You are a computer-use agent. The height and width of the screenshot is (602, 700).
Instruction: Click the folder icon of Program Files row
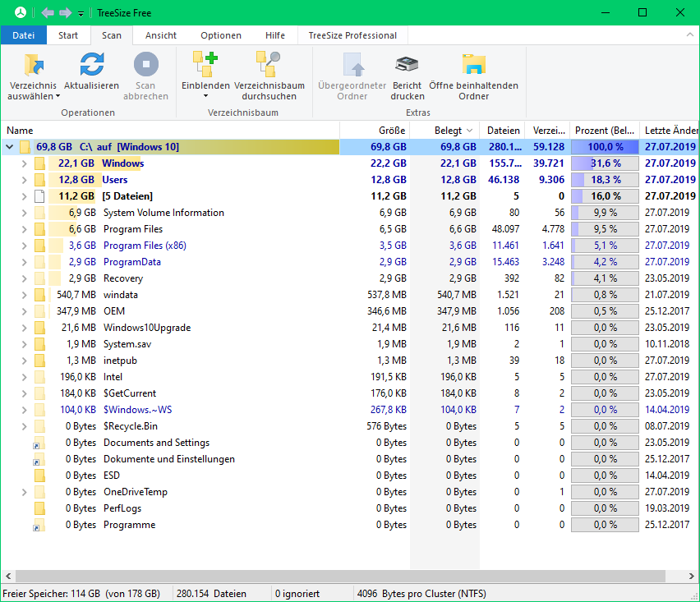tap(39, 229)
